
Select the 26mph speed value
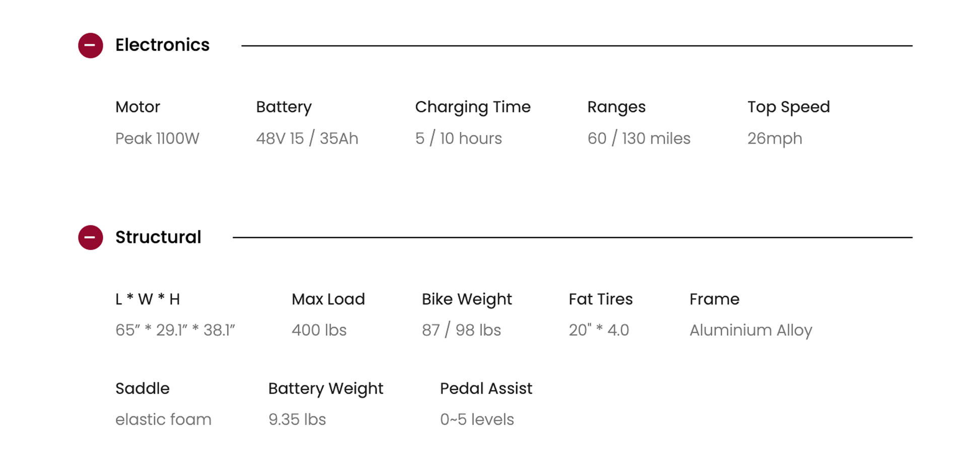click(x=774, y=138)
